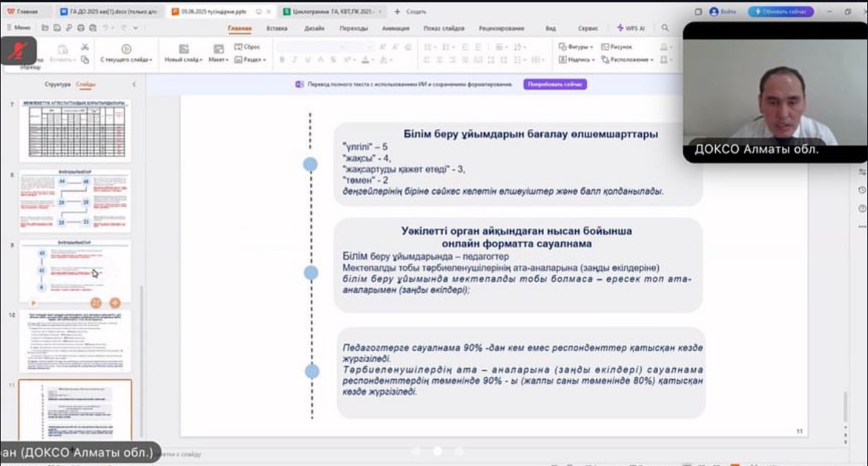Click the search magnifier icon in ribbon

(665, 28)
